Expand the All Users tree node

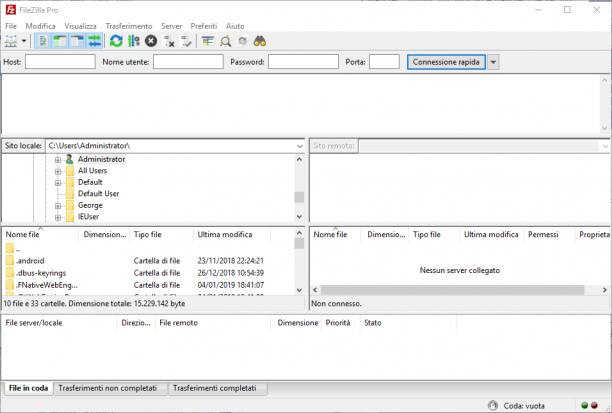pos(58,171)
